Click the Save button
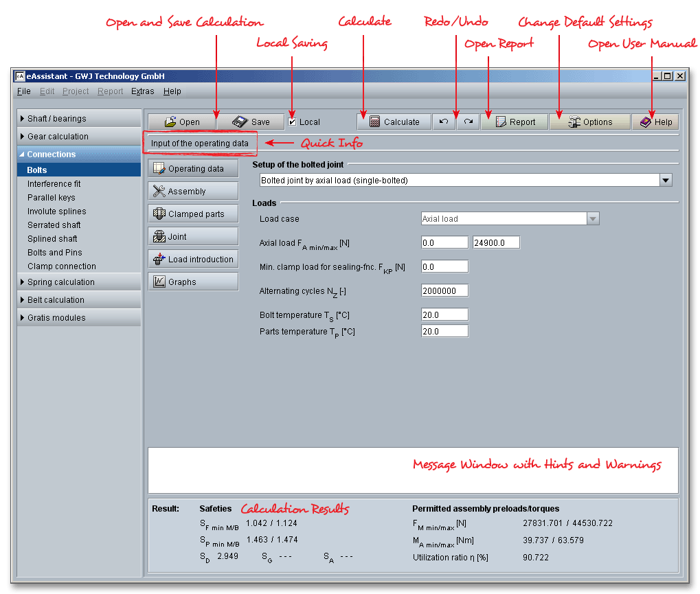 click(251, 122)
